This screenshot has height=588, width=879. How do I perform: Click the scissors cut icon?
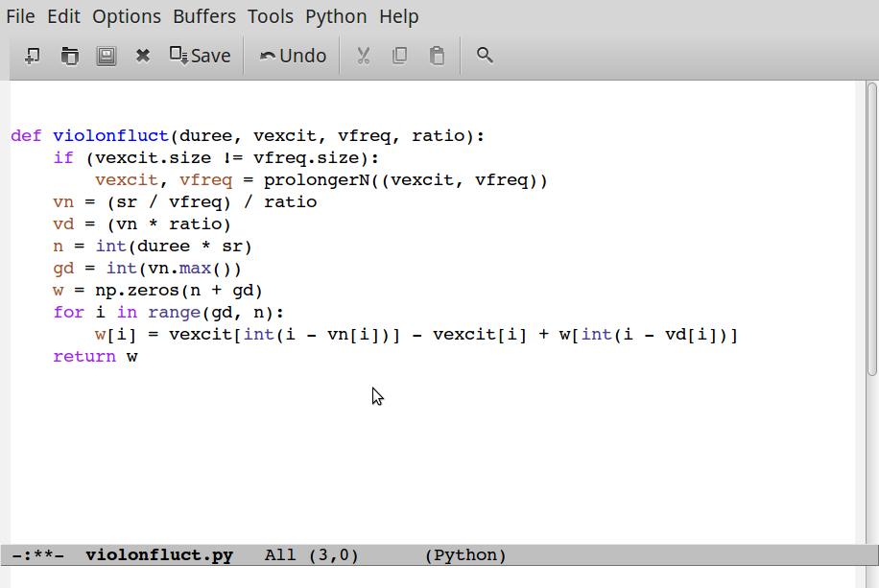point(363,56)
